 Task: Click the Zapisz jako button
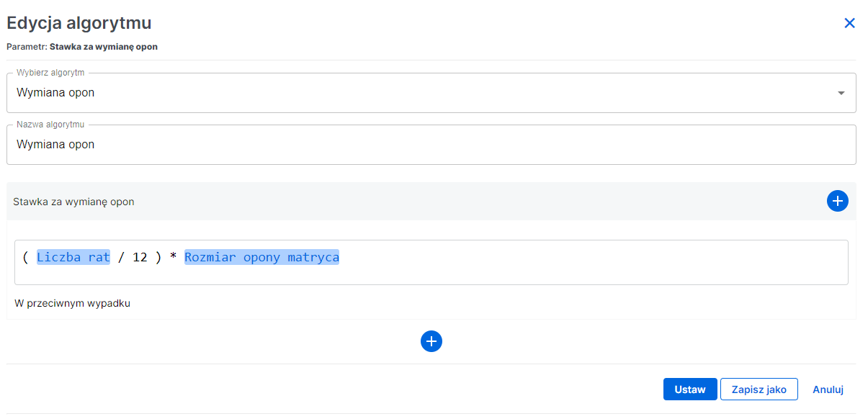click(x=759, y=389)
